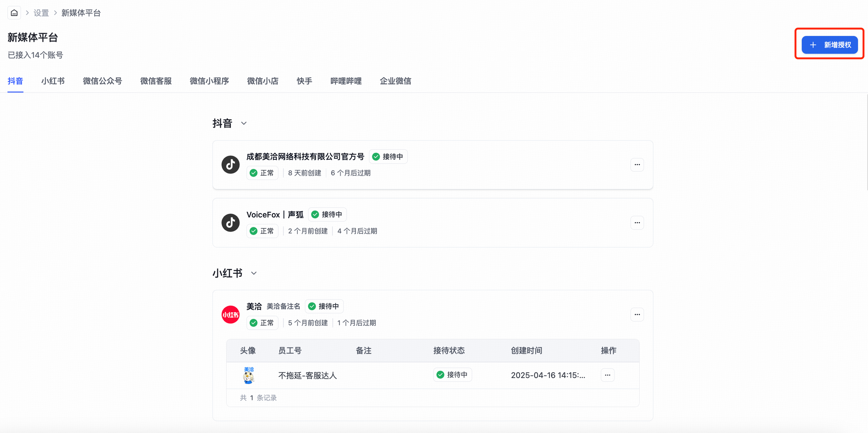Image resolution: width=868 pixels, height=433 pixels.
Task: Open actions menu for 不拖延-客服达人 row
Action: (x=607, y=375)
